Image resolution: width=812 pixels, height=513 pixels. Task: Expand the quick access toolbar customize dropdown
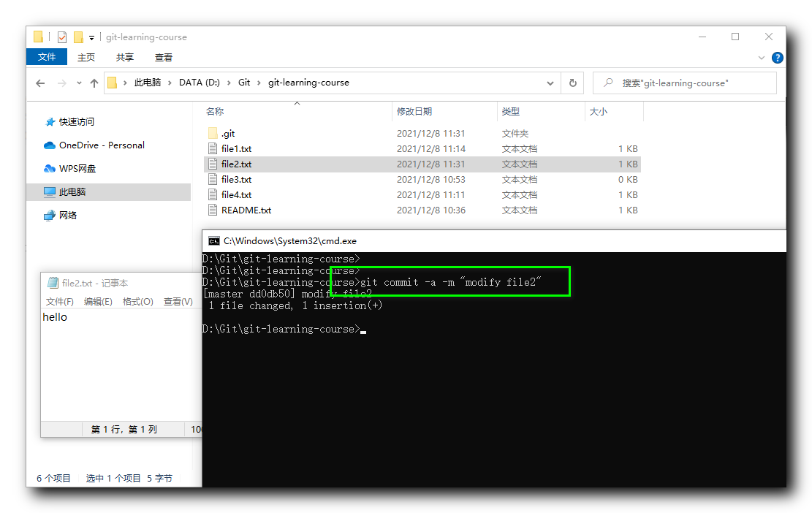pos(91,36)
